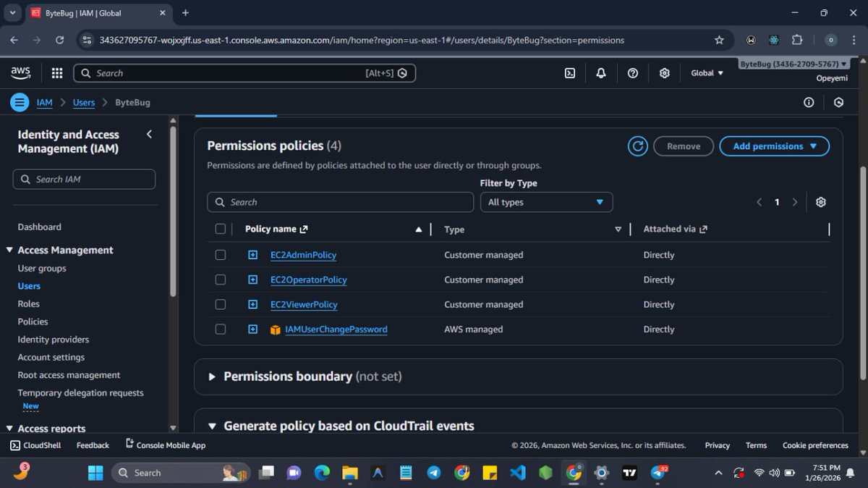Open the Global region selector
868x488 pixels.
[x=707, y=73]
